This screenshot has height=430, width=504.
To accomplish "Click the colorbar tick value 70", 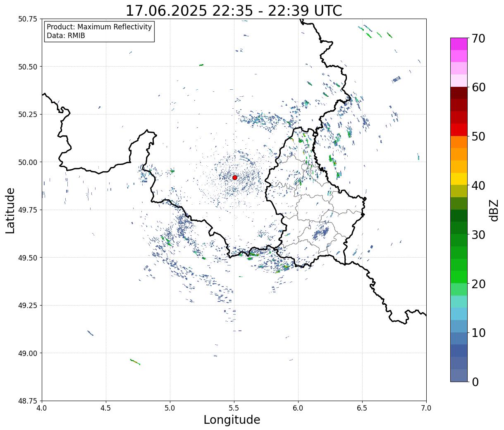I will coord(478,38).
